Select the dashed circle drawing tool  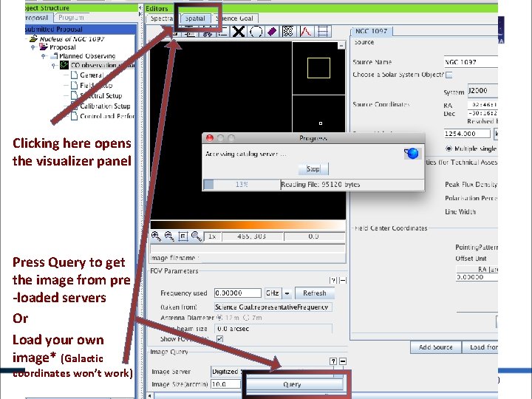point(256,32)
